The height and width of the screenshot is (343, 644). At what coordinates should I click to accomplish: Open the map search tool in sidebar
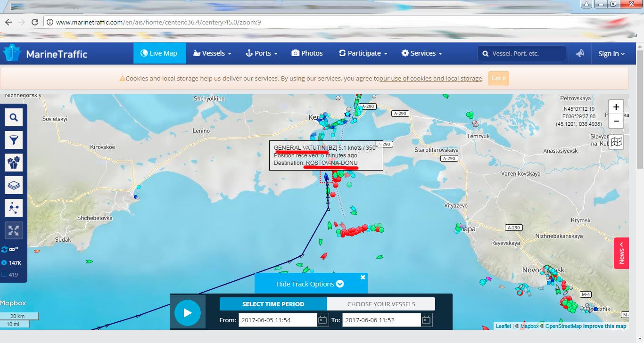(14, 117)
